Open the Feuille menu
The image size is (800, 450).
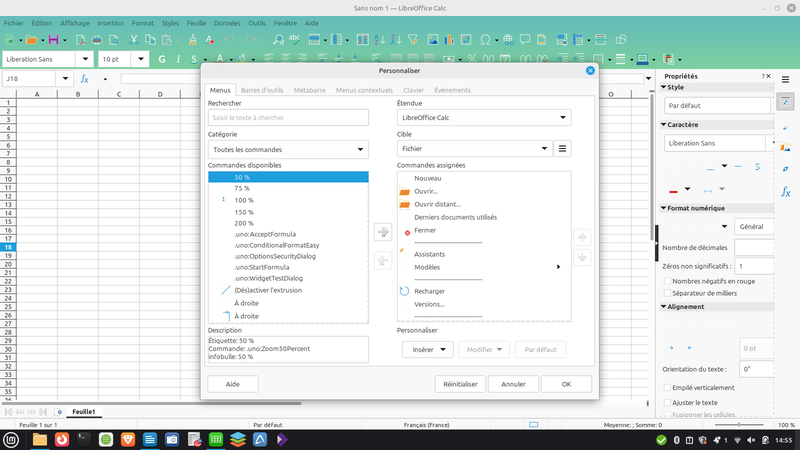196,23
